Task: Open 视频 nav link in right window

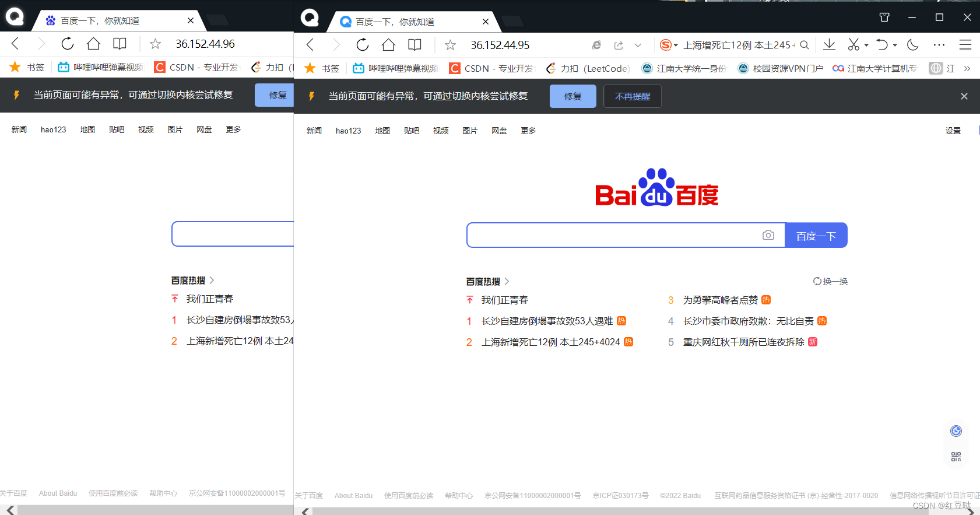Action: (x=441, y=131)
